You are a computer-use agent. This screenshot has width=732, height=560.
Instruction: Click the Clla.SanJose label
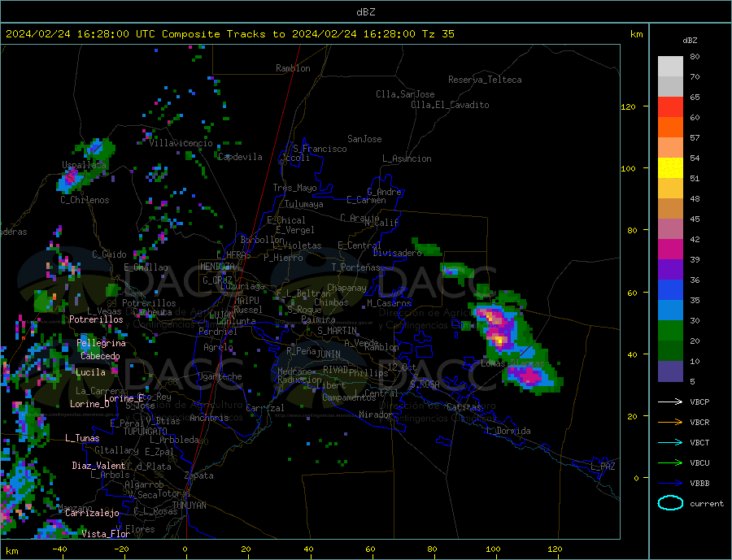405,94
